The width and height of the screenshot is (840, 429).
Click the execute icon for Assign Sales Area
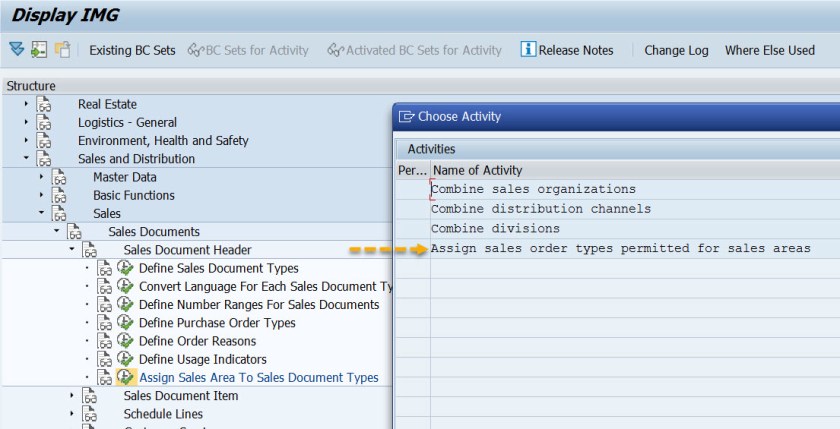click(125, 378)
